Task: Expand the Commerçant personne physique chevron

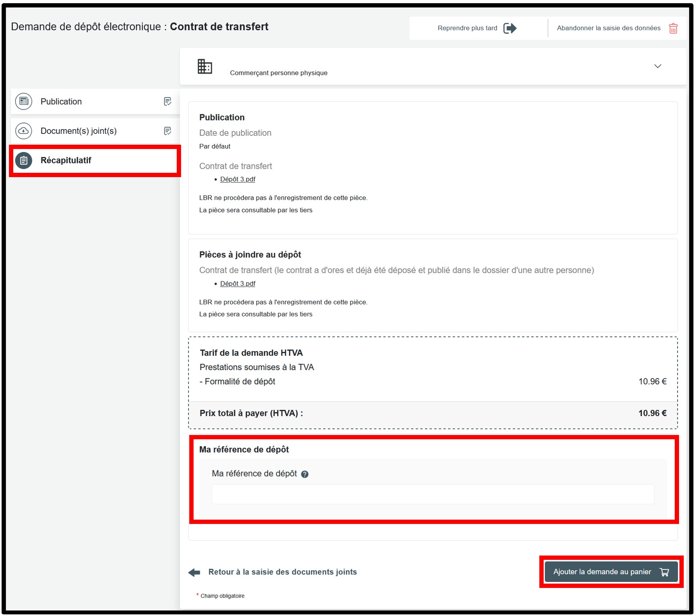Action: tap(658, 66)
